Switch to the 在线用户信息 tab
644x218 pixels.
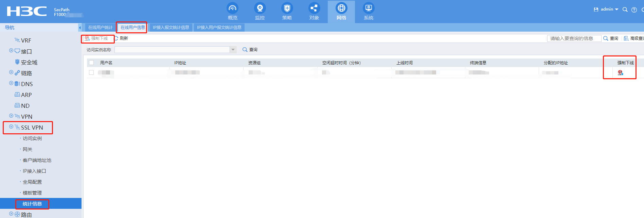(x=132, y=28)
